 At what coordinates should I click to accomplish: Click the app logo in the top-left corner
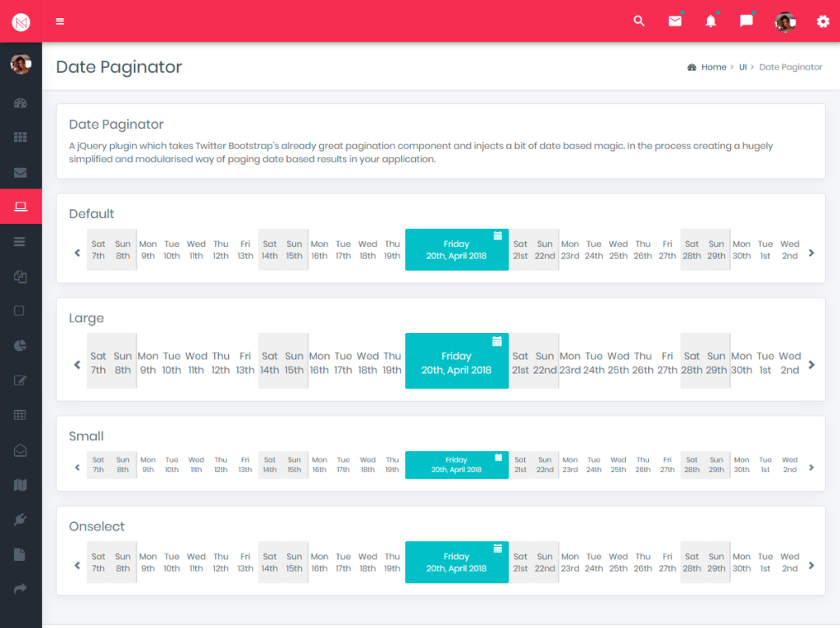21,22
